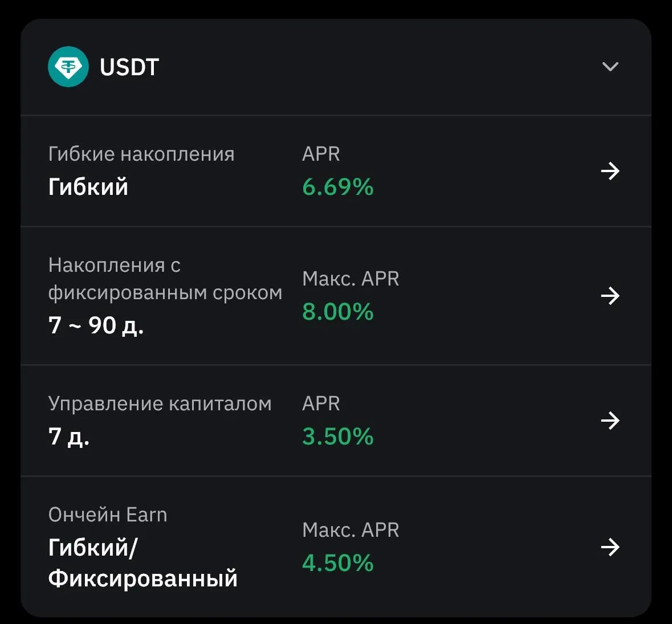Choose the 7 ~ 90 д. term
Screen dimensions: 672x624
[96, 325]
